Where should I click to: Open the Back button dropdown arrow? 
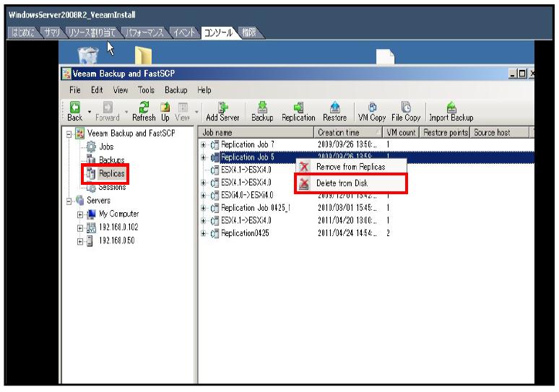tap(90, 112)
